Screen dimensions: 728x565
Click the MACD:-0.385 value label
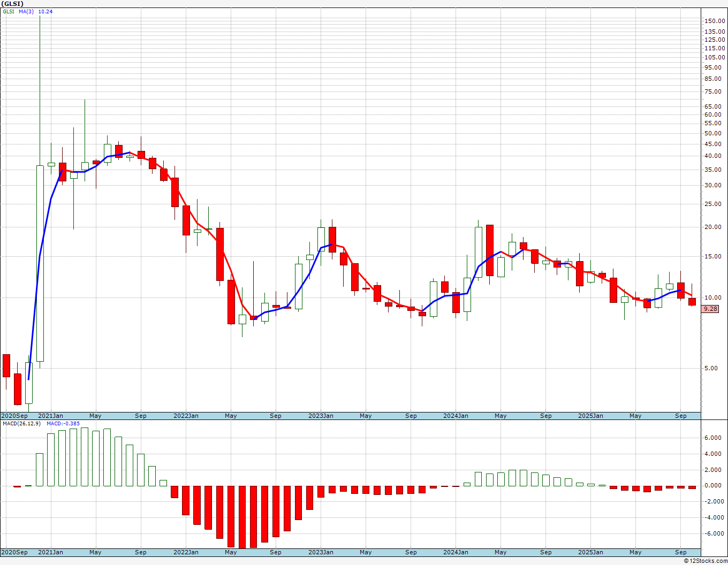pyautogui.click(x=63, y=423)
